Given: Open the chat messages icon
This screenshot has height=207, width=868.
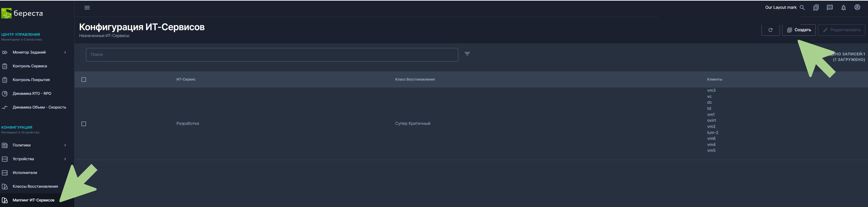Looking at the screenshot, I should pos(830,8).
